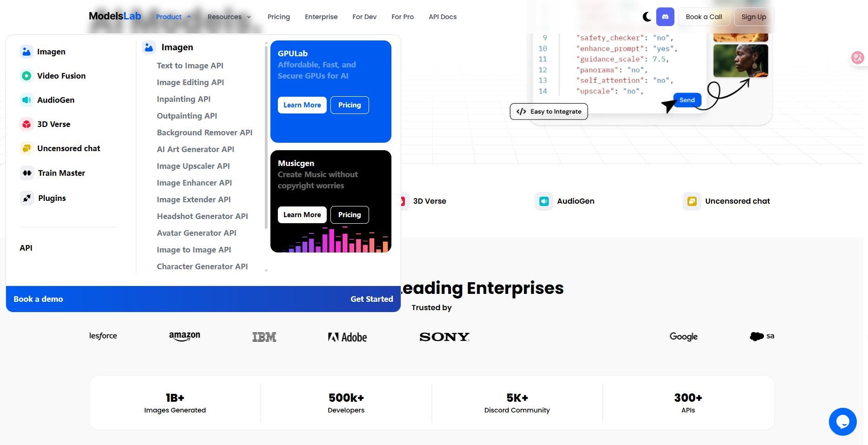
Task: Open Inpainting API link
Action: (183, 99)
